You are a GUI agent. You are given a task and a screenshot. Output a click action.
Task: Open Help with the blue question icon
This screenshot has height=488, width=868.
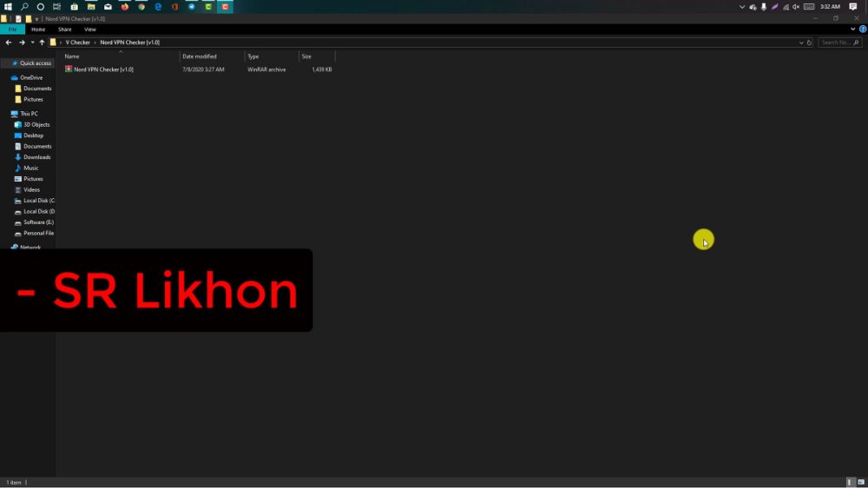pyautogui.click(x=863, y=29)
